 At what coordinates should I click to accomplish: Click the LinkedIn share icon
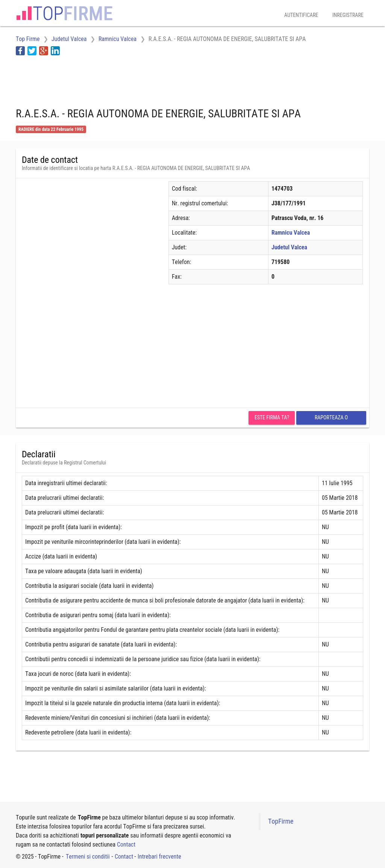(x=55, y=51)
